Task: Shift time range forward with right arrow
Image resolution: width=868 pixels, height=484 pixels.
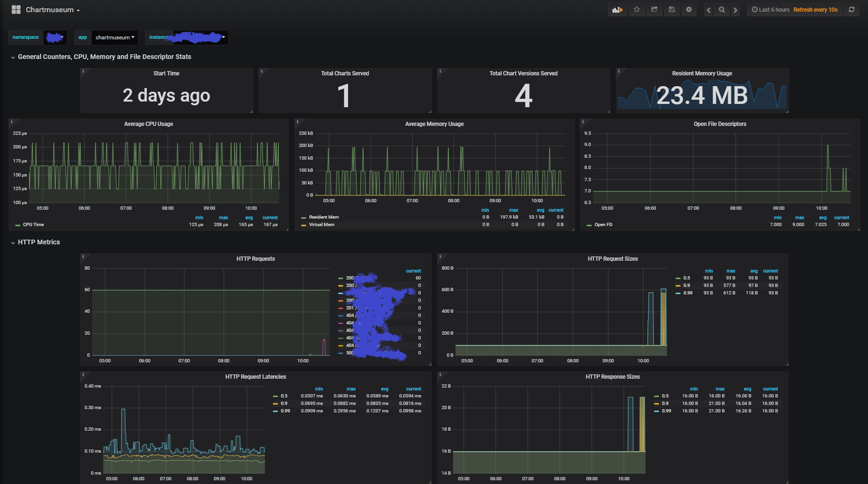Action: point(735,10)
